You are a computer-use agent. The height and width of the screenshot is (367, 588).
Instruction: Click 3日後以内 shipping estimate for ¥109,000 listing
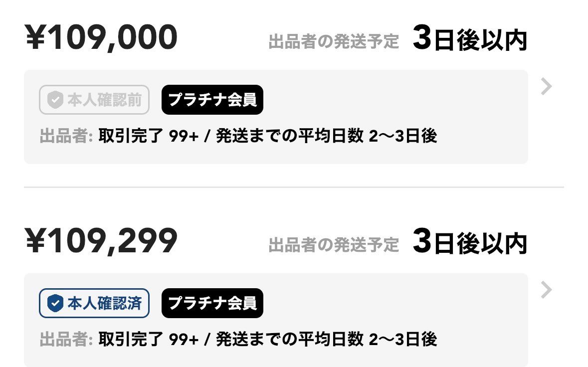pyautogui.click(x=469, y=41)
